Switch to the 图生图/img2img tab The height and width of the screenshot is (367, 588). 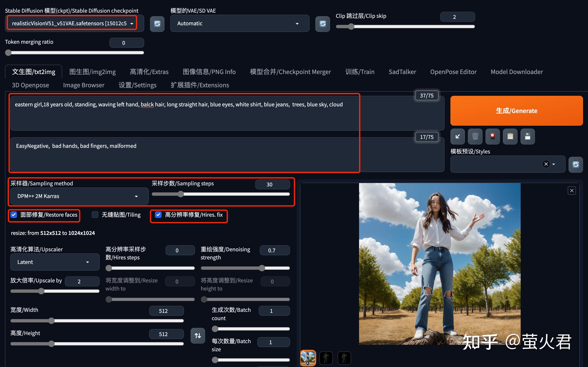tap(92, 72)
